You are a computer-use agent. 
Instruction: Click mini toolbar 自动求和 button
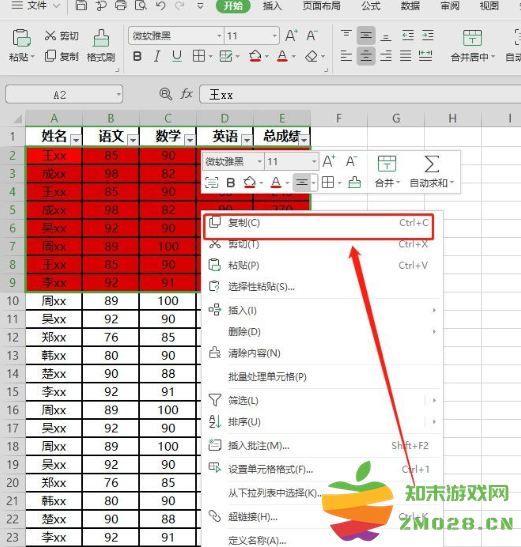432,172
